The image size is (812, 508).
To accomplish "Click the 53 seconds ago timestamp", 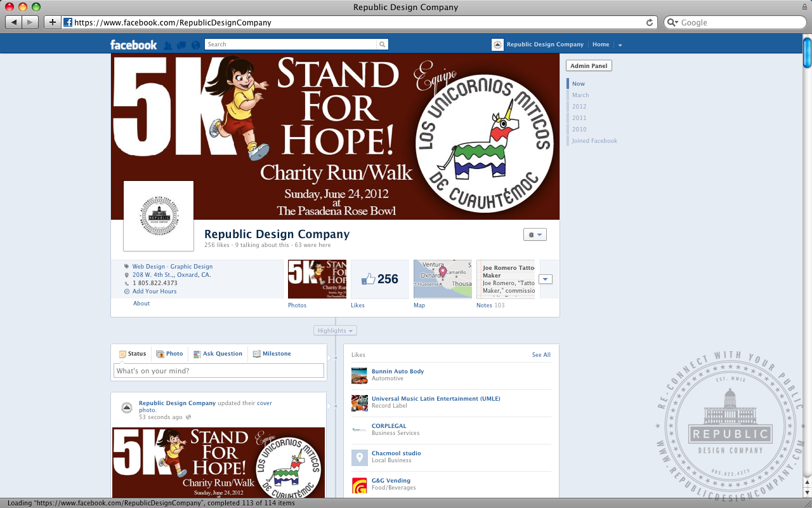I will (160, 417).
